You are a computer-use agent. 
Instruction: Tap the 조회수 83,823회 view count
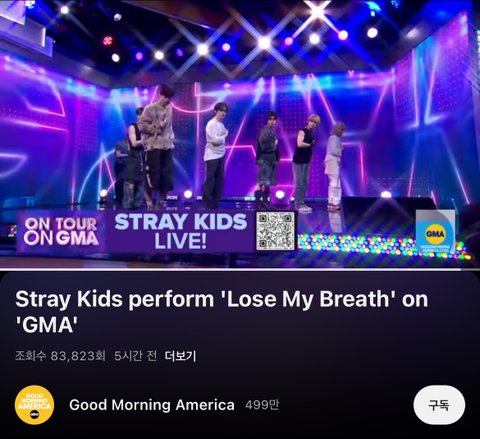(60, 356)
